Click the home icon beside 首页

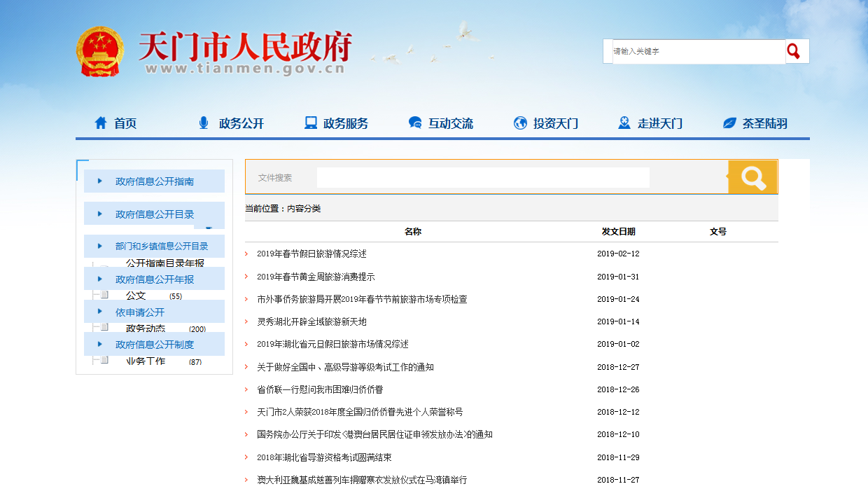101,123
